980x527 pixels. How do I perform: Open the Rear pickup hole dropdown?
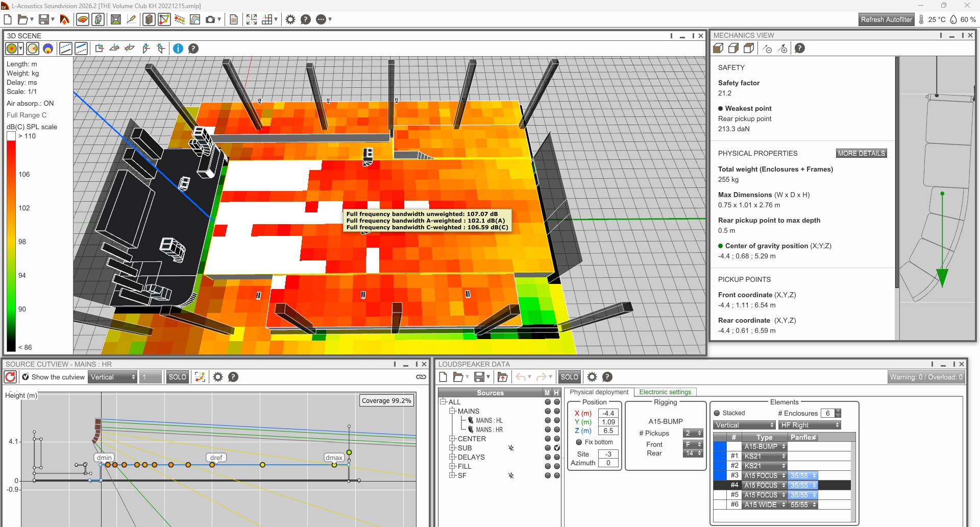(x=693, y=453)
